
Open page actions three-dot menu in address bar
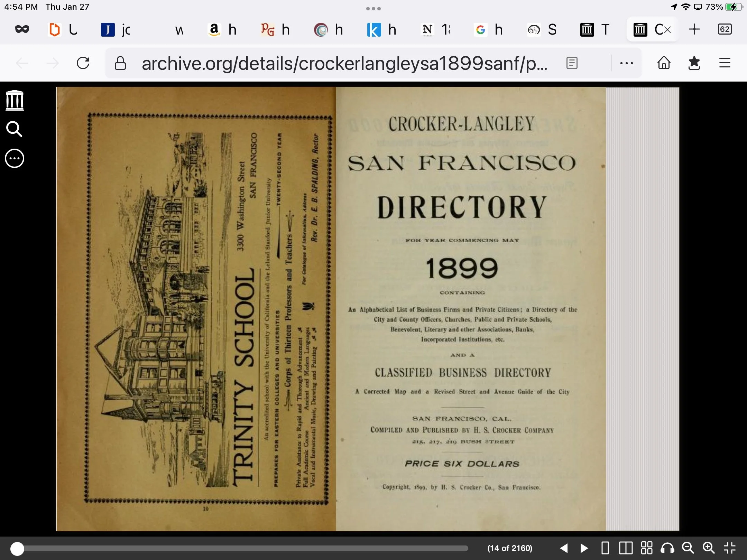tap(626, 63)
